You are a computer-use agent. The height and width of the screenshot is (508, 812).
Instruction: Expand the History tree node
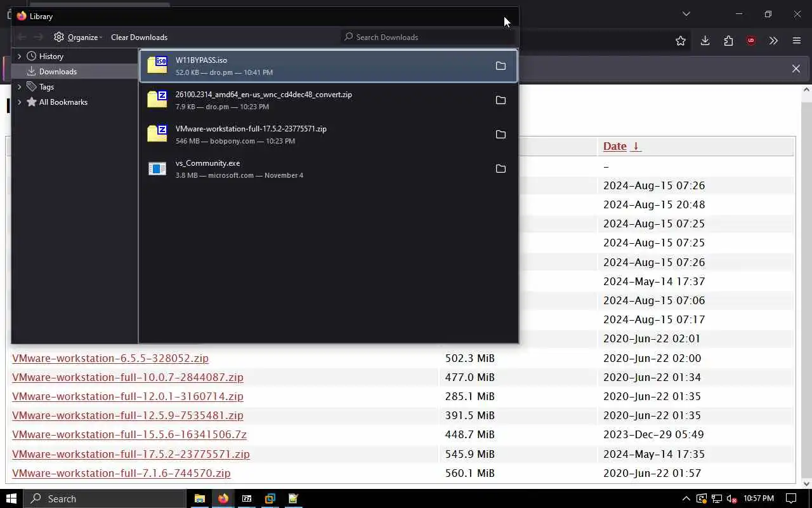pyautogui.click(x=20, y=57)
